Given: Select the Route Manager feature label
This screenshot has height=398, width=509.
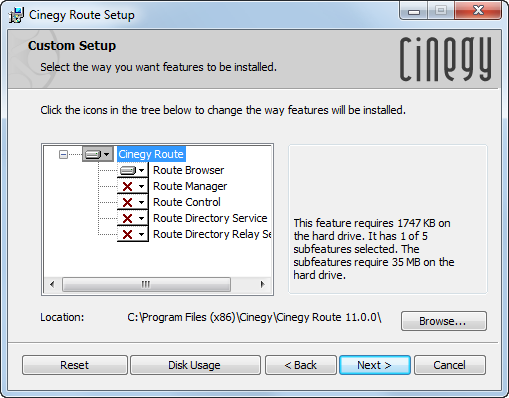Looking at the screenshot, I should pyautogui.click(x=190, y=186).
